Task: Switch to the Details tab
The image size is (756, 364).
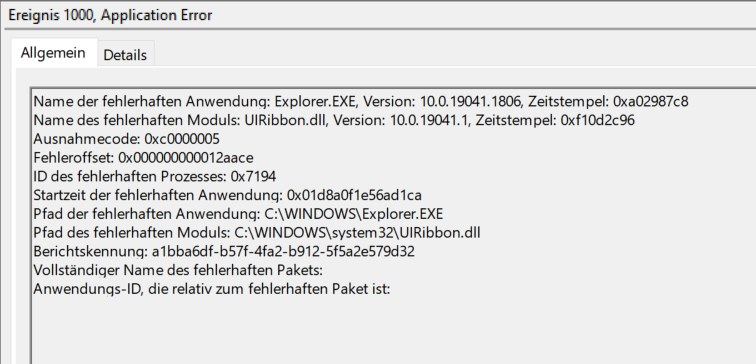Action: coord(125,55)
